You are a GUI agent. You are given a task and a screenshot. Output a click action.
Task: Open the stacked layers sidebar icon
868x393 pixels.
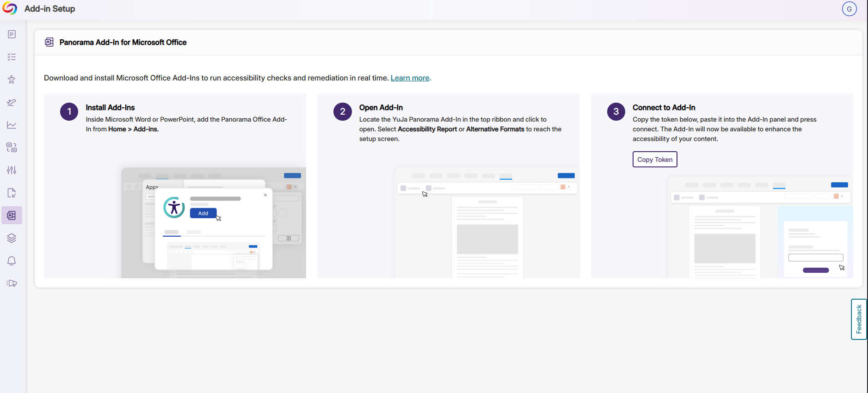pyautogui.click(x=12, y=238)
